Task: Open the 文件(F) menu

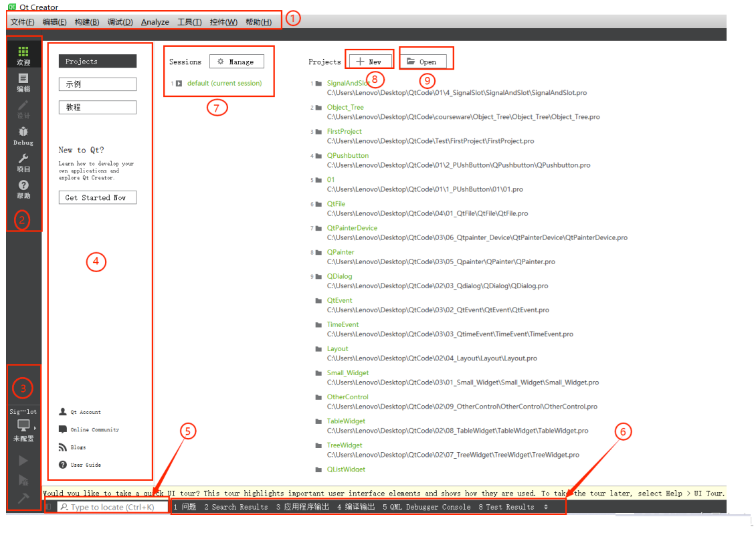Action: click(23, 22)
